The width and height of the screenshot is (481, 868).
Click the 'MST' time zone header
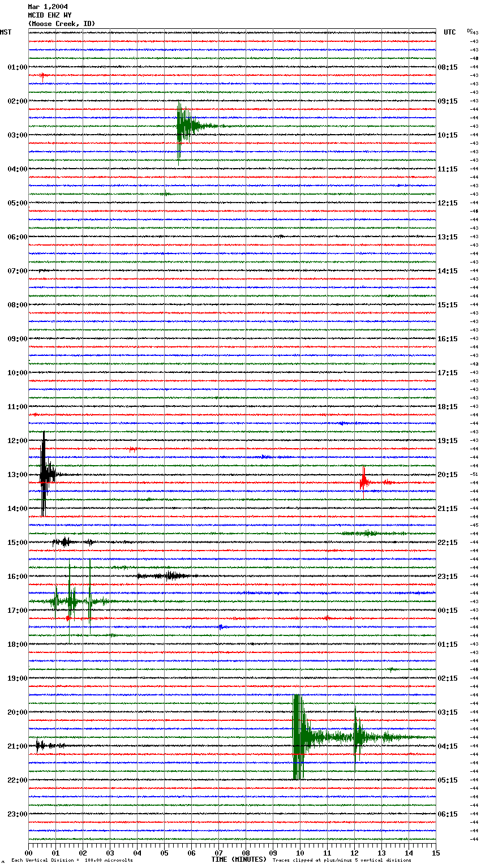[x=6, y=32]
